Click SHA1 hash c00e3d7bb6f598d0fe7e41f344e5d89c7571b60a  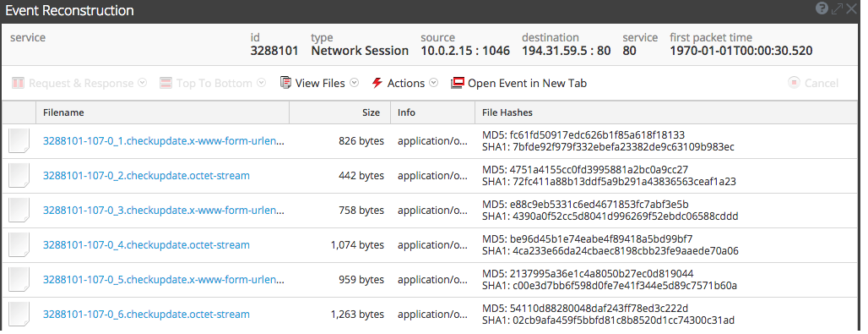pyautogui.click(x=610, y=286)
